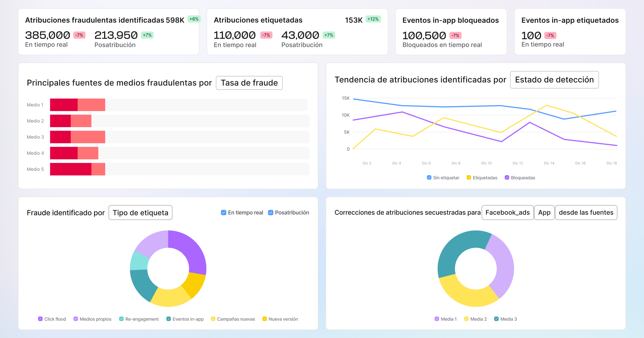This screenshot has width=644, height=338.
Task: Toggle the Etiquetadas legend checkbox
Action: [469, 178]
